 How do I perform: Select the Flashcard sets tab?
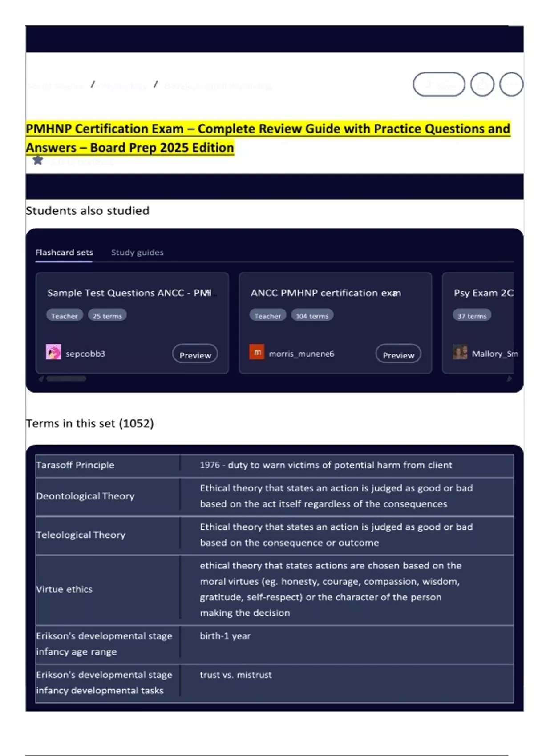tap(64, 253)
